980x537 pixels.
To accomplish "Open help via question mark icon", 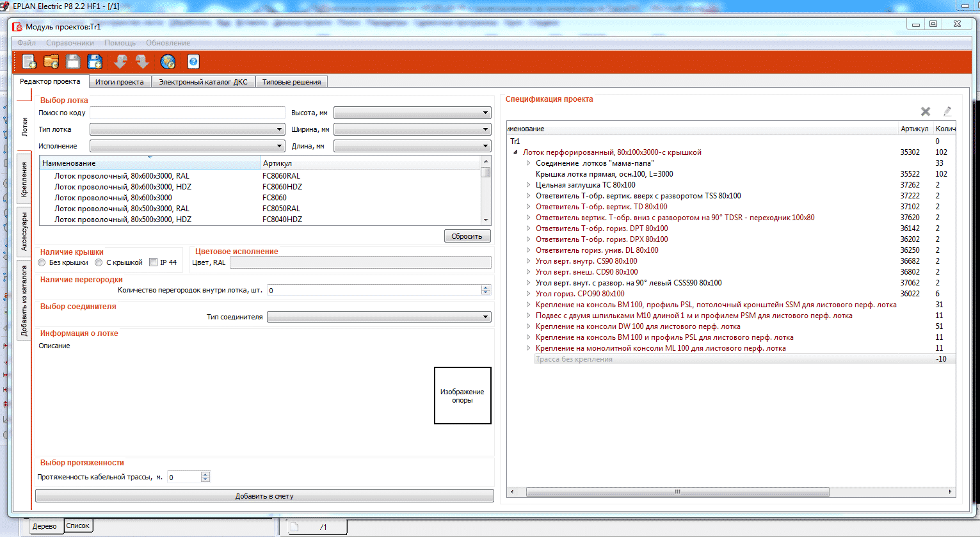I will tap(193, 61).
